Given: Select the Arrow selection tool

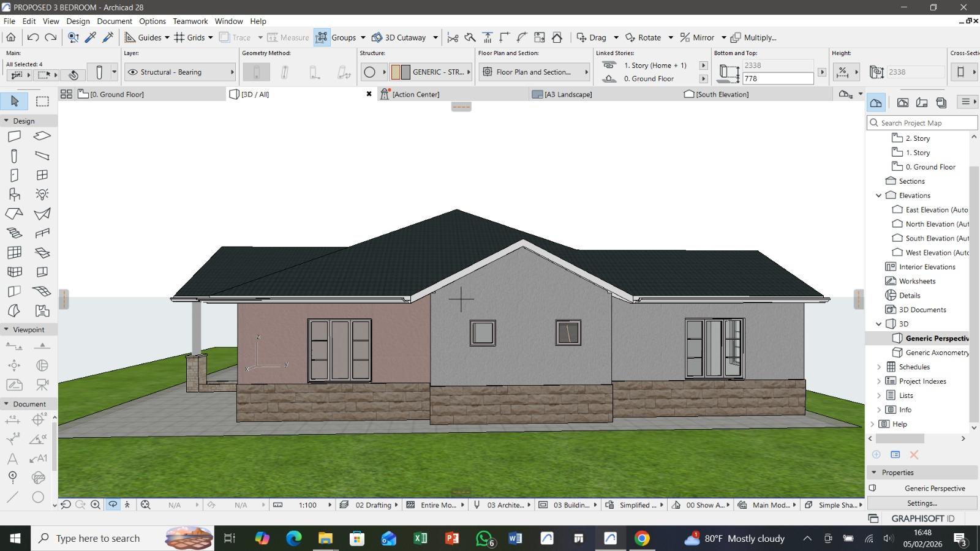Looking at the screenshot, I should tap(15, 101).
